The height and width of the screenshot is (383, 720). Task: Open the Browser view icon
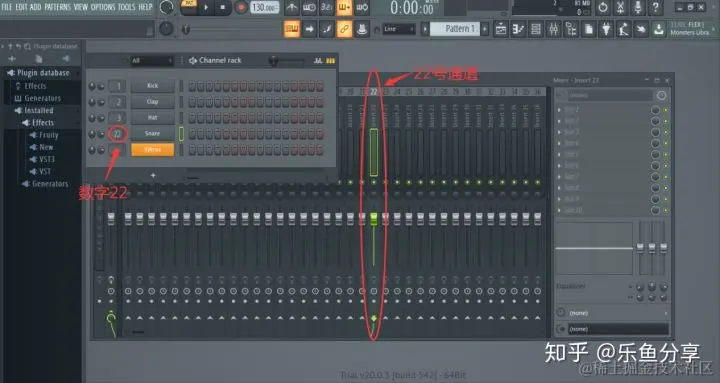(x=571, y=29)
